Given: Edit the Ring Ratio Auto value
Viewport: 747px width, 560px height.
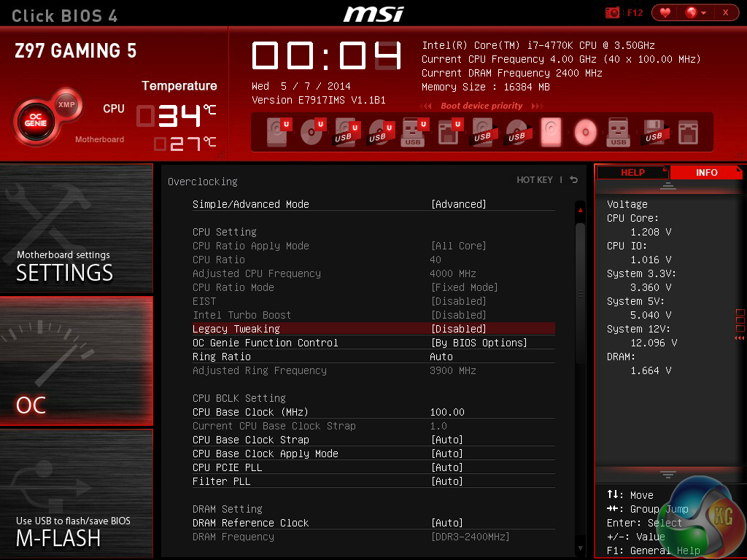Looking at the screenshot, I should [x=441, y=356].
